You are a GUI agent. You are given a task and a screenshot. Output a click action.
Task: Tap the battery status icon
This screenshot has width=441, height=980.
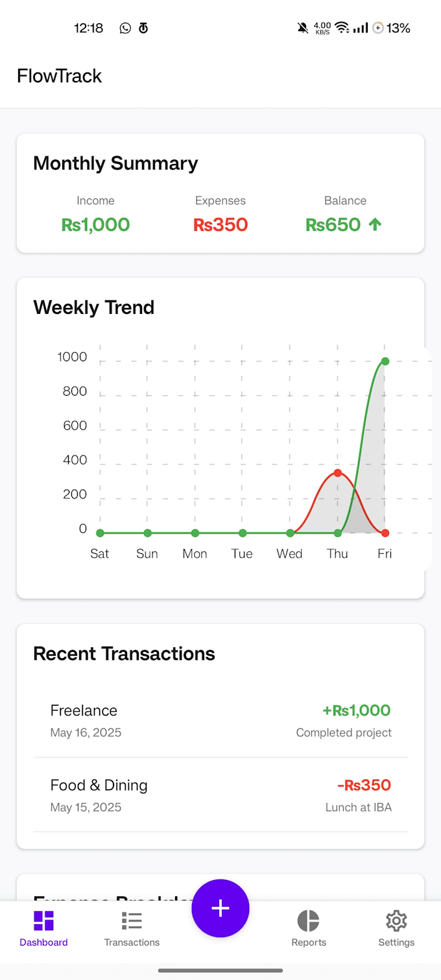pos(377,28)
